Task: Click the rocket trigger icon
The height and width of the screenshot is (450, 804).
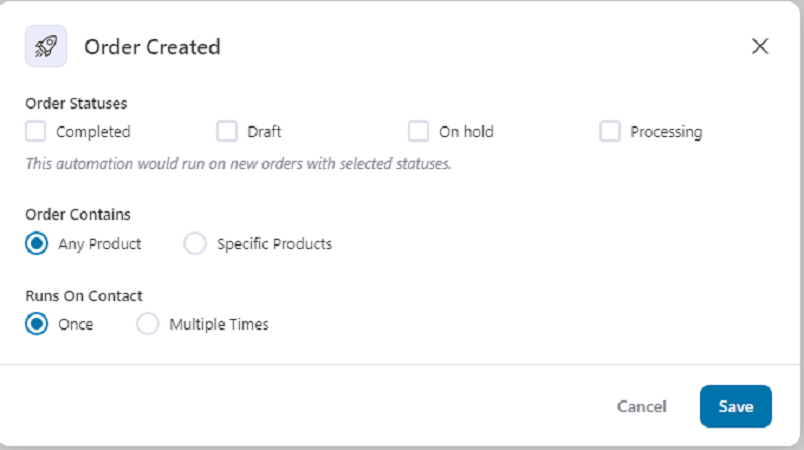Action: (x=46, y=46)
